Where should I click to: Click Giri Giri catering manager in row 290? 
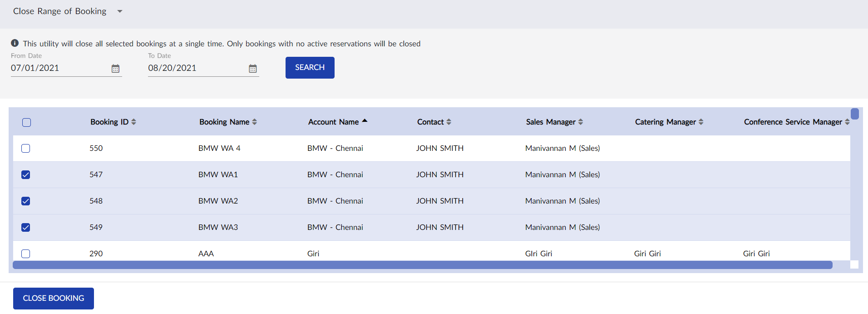tap(647, 254)
